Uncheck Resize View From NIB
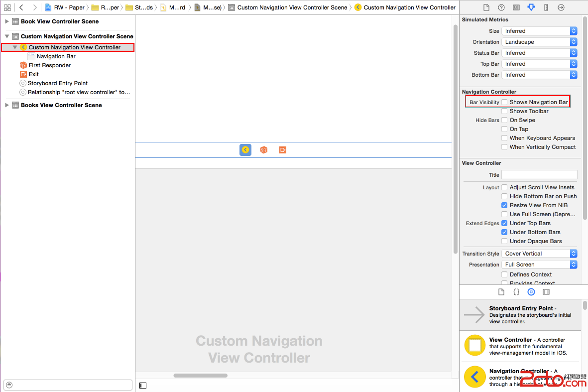 point(504,205)
